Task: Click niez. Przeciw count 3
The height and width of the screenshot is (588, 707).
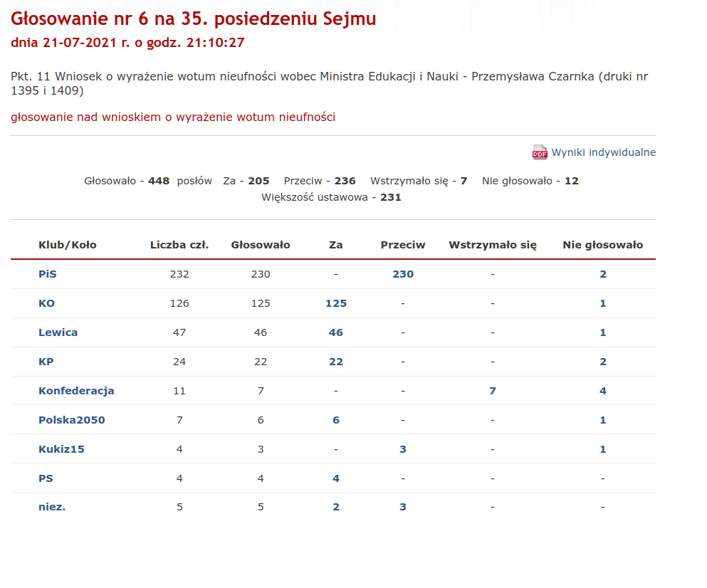Action: coord(403,507)
